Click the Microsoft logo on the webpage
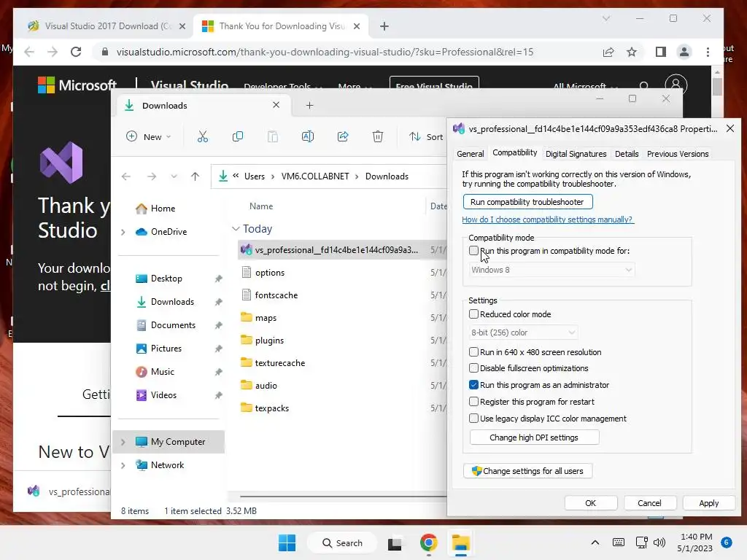Image resolution: width=747 pixels, height=560 pixels. click(77, 85)
